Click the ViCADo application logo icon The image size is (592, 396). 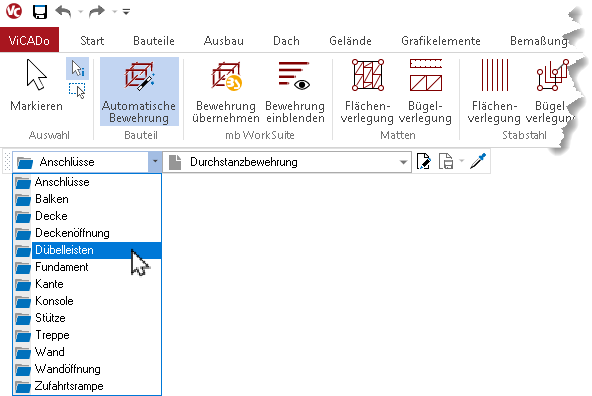pos(14,11)
